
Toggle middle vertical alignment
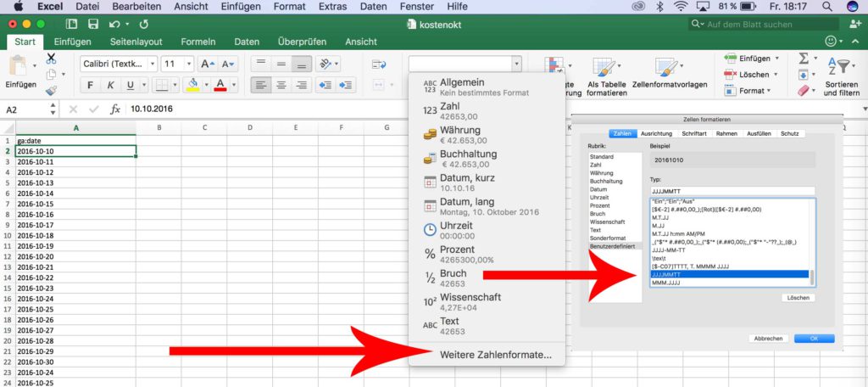[281, 64]
